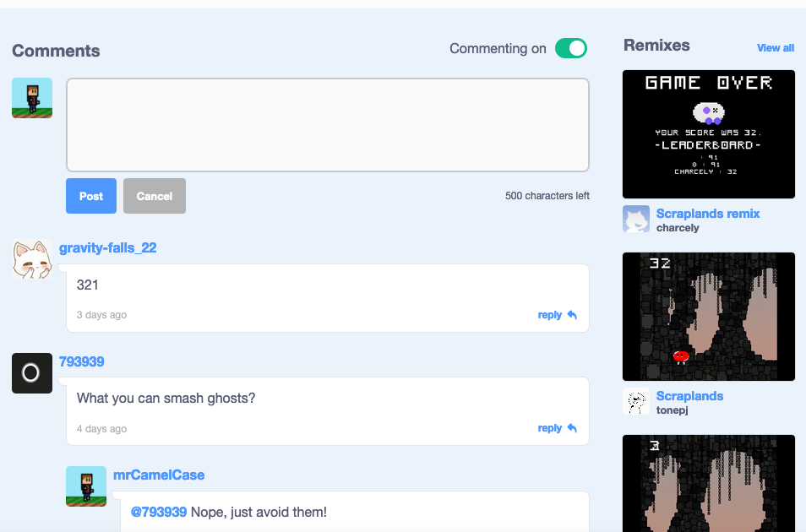Click 793939's black circle avatar
Screen dimensions: 806x532
(31, 372)
